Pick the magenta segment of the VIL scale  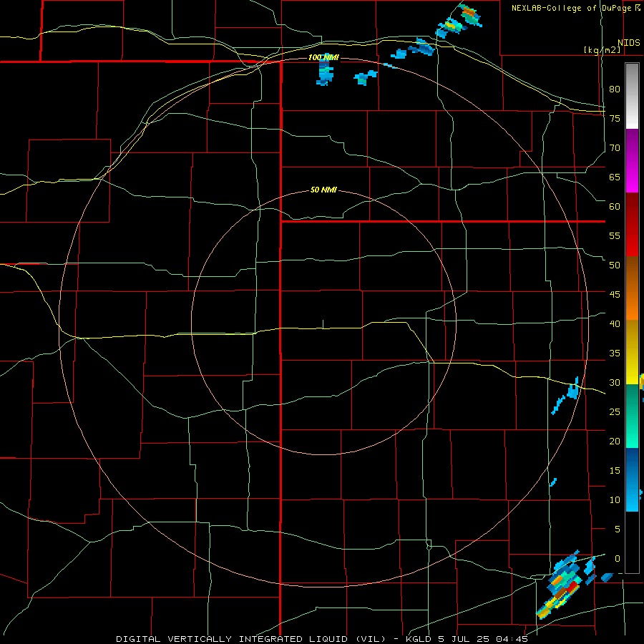pos(632,161)
